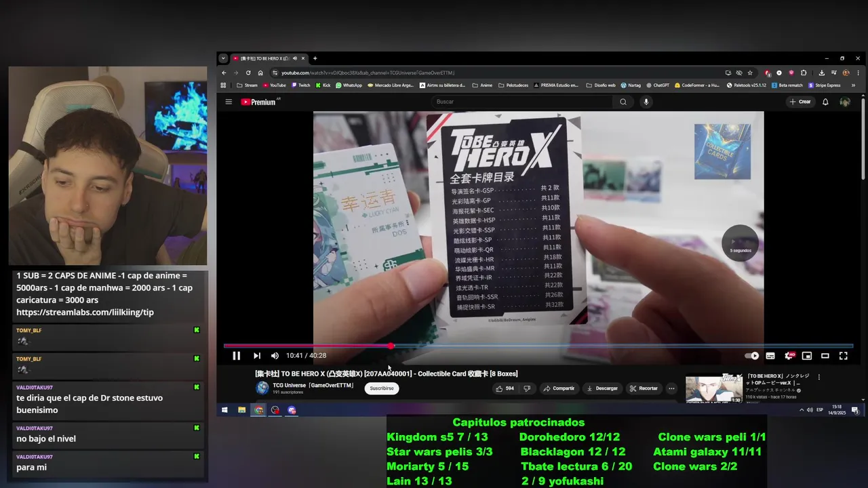
Task: Click the collectible cards end-card thumbnail in the video
Action: point(722,151)
